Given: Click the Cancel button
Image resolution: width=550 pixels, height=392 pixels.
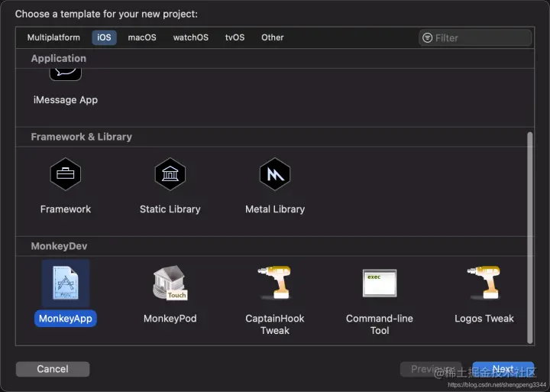Looking at the screenshot, I should pyautogui.click(x=53, y=369).
